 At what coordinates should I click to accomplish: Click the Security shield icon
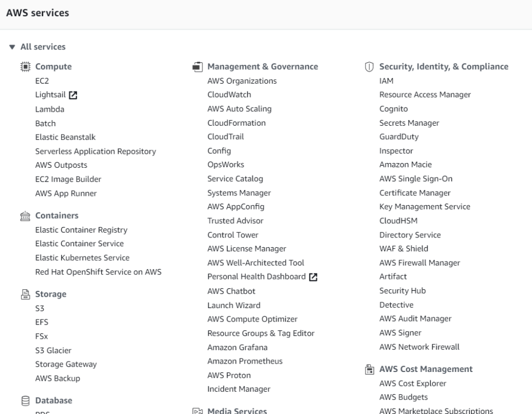[x=369, y=66]
